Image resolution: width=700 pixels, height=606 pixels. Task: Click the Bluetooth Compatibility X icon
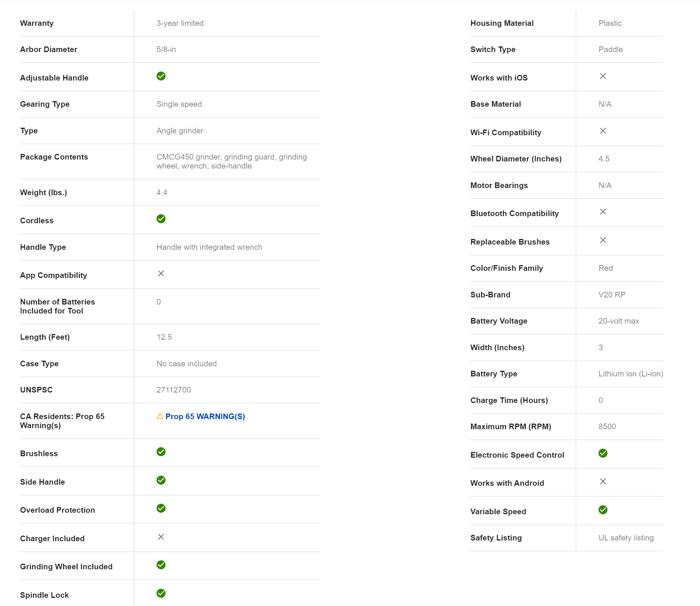[603, 212]
